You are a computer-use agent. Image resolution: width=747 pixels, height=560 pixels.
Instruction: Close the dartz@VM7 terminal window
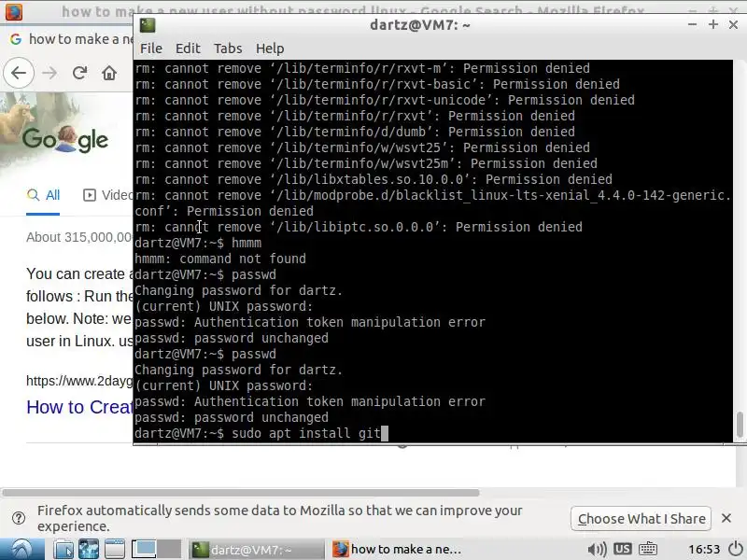pos(734,25)
